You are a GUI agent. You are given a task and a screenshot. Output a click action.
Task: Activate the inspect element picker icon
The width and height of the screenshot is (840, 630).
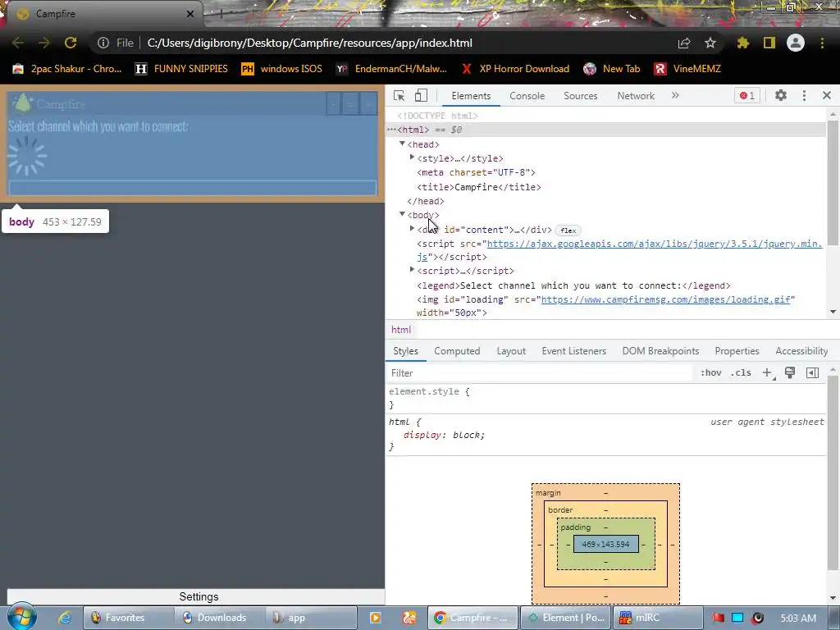point(399,96)
